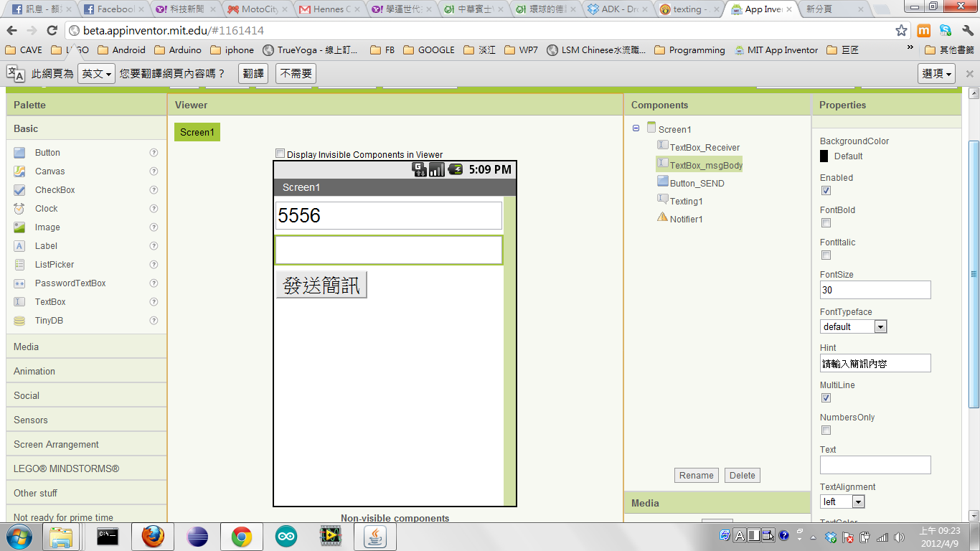This screenshot has height=551, width=980.
Task: Go back using the browser back arrow
Action: pos(11,30)
